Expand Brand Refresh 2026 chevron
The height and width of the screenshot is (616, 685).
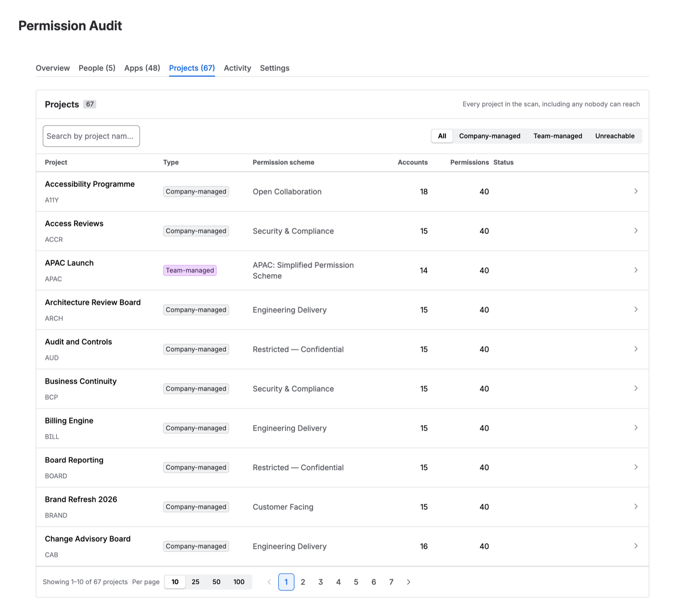(636, 506)
